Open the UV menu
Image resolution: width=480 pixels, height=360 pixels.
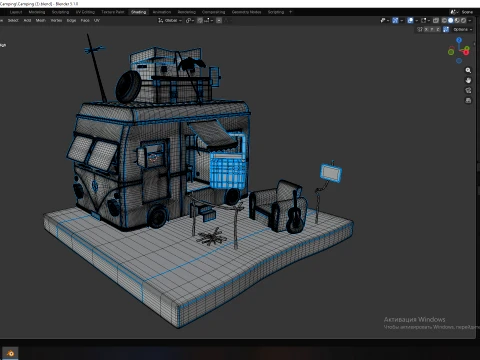97,20
